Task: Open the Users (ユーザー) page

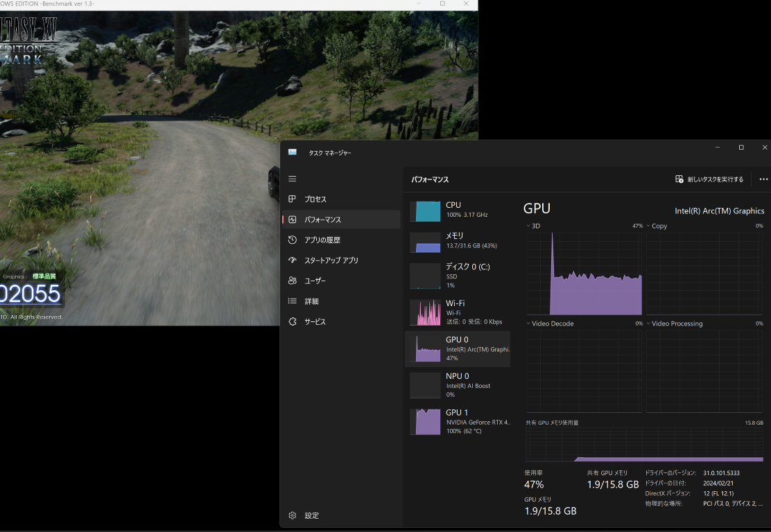Action: pos(341,281)
